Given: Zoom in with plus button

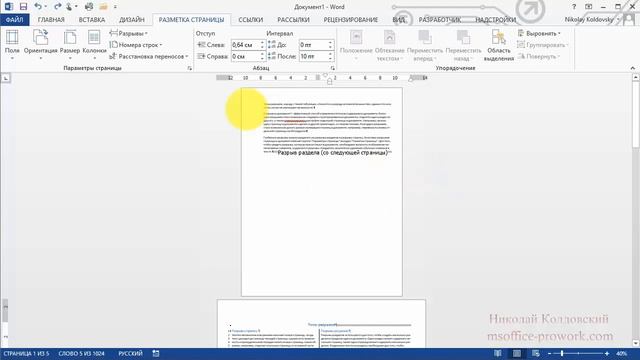Looking at the screenshot, I should [607, 353].
